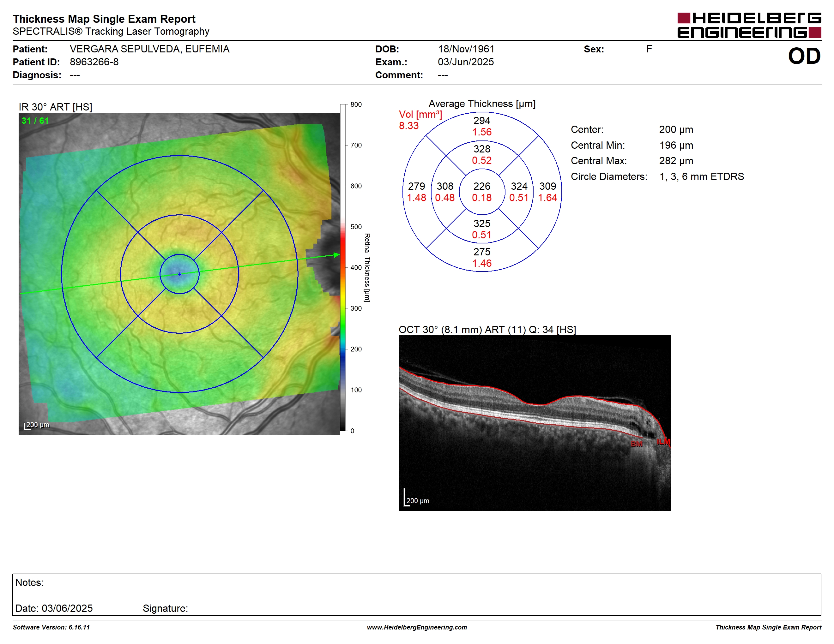Click inner left sector thickness 308
Image resolution: width=834 pixels, height=644 pixels.
(x=445, y=186)
